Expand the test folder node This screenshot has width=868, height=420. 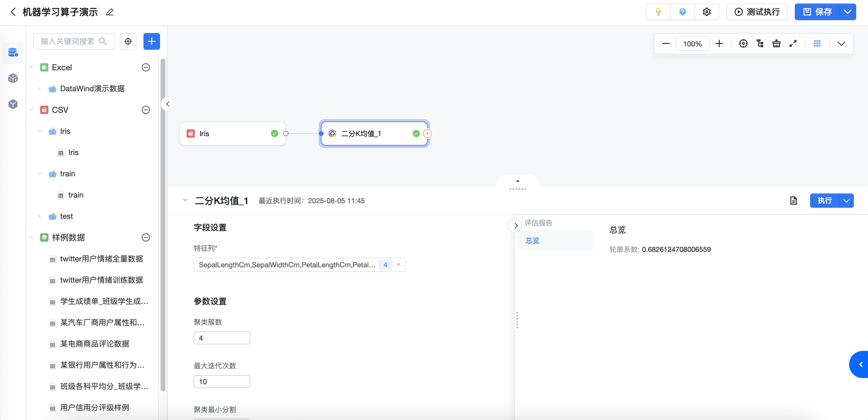coord(40,216)
